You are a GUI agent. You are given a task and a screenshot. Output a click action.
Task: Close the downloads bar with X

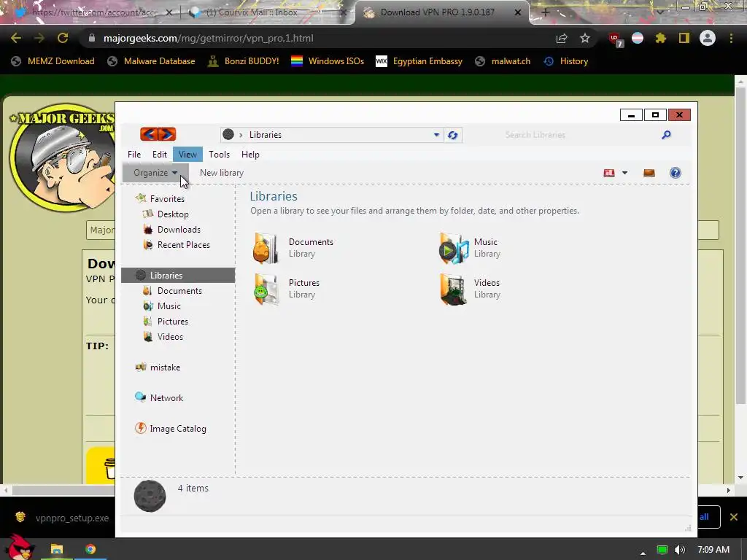pyautogui.click(x=734, y=517)
